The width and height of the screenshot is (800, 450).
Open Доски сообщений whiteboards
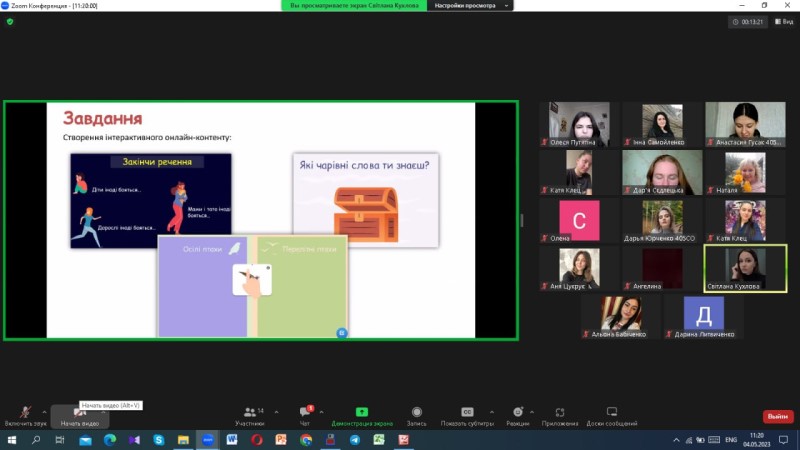tap(612, 416)
